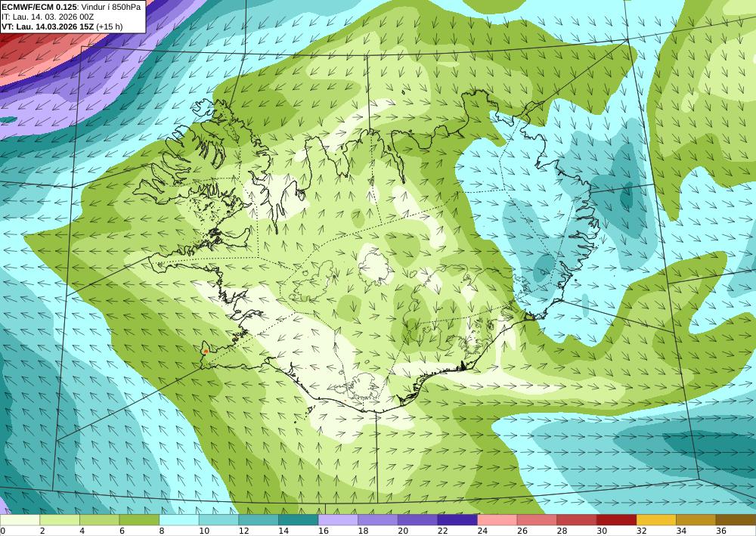Pick the 4–6 light green legend swatch
The image size is (756, 536).
click(99, 520)
